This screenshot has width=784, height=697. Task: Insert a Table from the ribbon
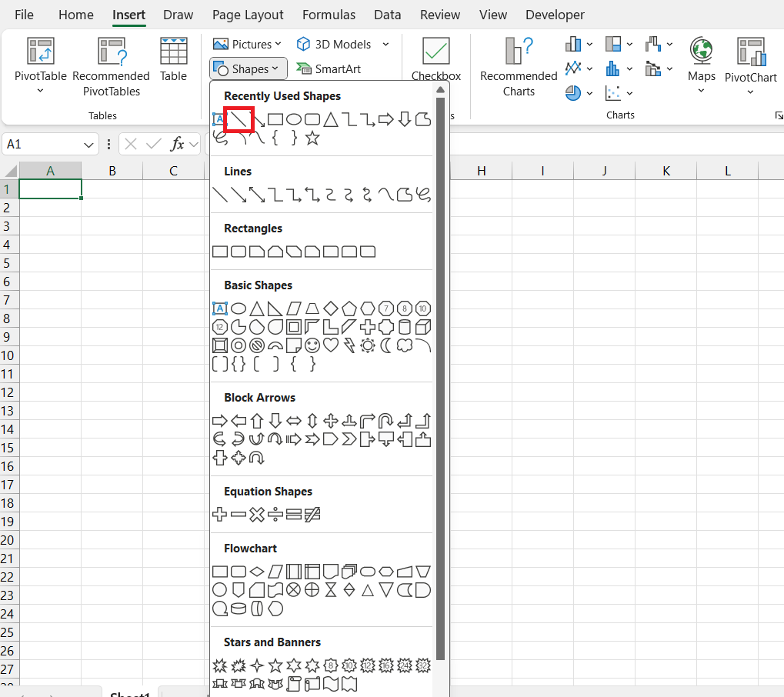pyautogui.click(x=174, y=60)
